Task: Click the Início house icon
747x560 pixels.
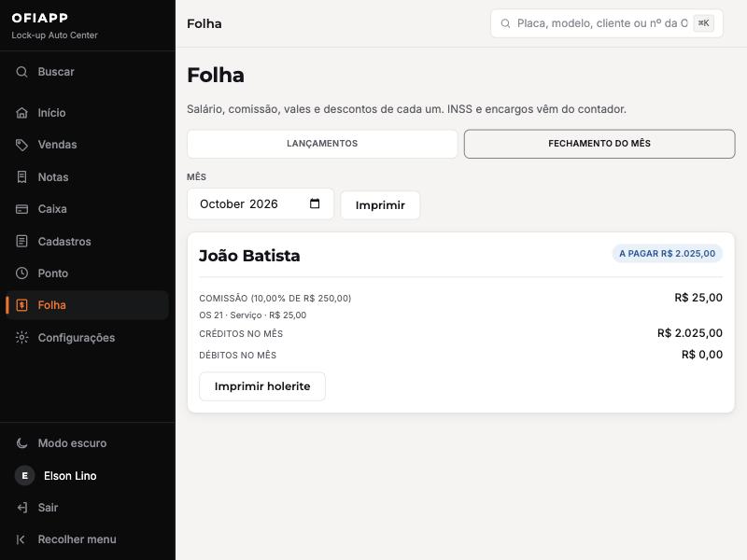Action: point(21,113)
